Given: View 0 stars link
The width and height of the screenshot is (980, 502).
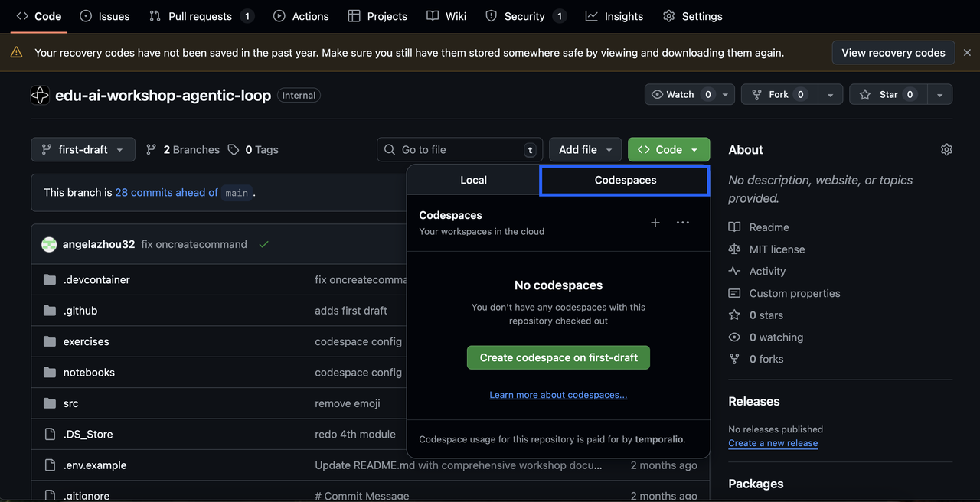Looking at the screenshot, I should pyautogui.click(x=756, y=315).
